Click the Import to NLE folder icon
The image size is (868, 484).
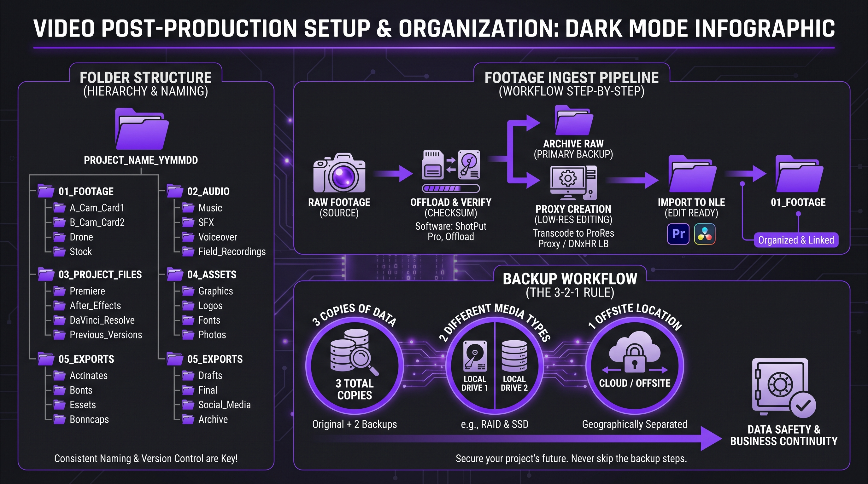[692, 174]
